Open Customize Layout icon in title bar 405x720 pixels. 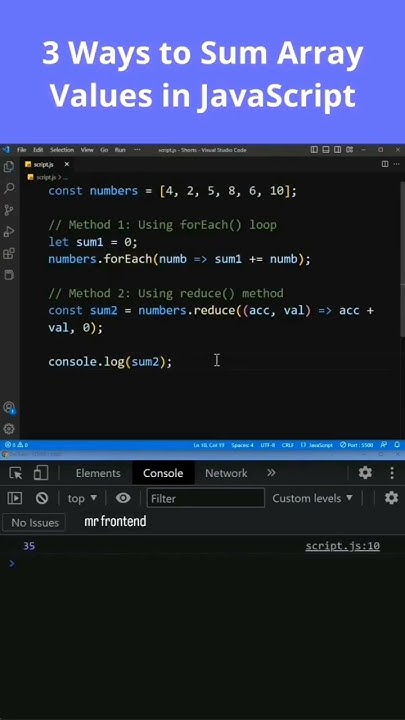pyautogui.click(x=349, y=150)
